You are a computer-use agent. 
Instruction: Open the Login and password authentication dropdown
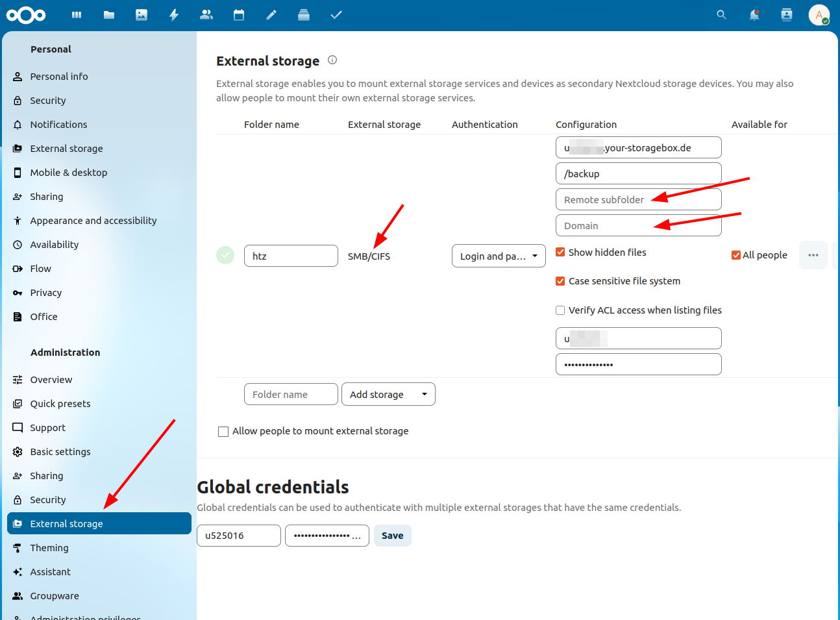click(x=499, y=256)
